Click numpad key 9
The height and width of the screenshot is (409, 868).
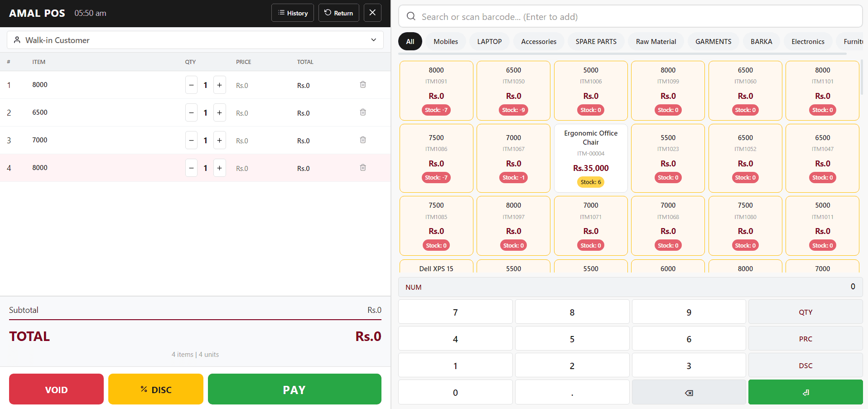coord(689,312)
